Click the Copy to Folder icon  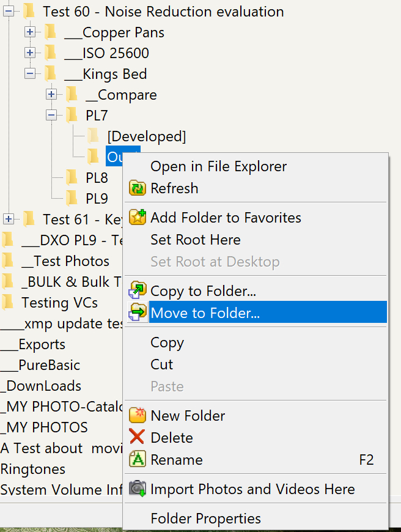pyautogui.click(x=138, y=291)
